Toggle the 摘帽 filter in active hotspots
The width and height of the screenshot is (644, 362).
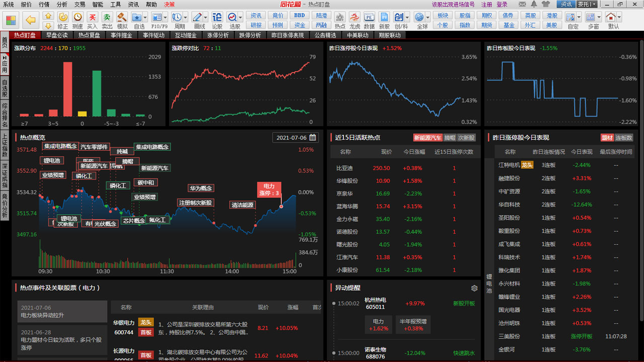450,138
